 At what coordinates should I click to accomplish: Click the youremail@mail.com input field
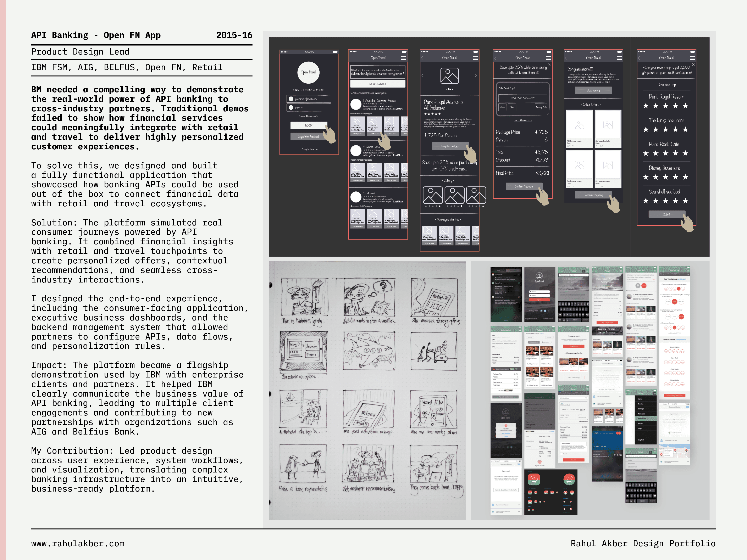309,99
